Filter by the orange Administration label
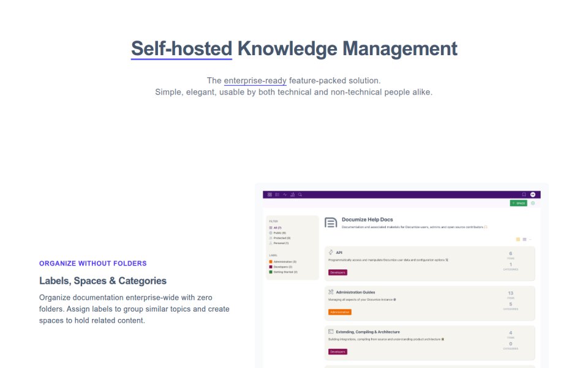Viewport: 588px width, 368px height. [283, 262]
